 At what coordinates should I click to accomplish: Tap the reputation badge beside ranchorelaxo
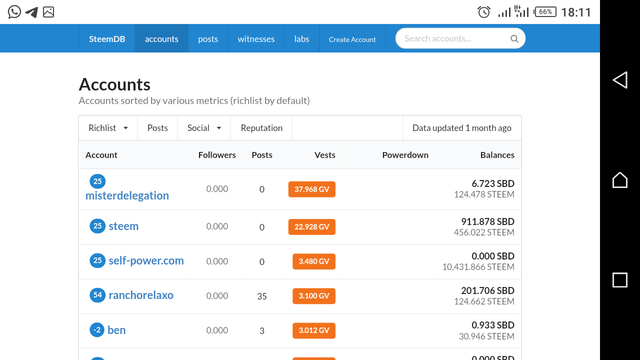pyautogui.click(x=97, y=295)
